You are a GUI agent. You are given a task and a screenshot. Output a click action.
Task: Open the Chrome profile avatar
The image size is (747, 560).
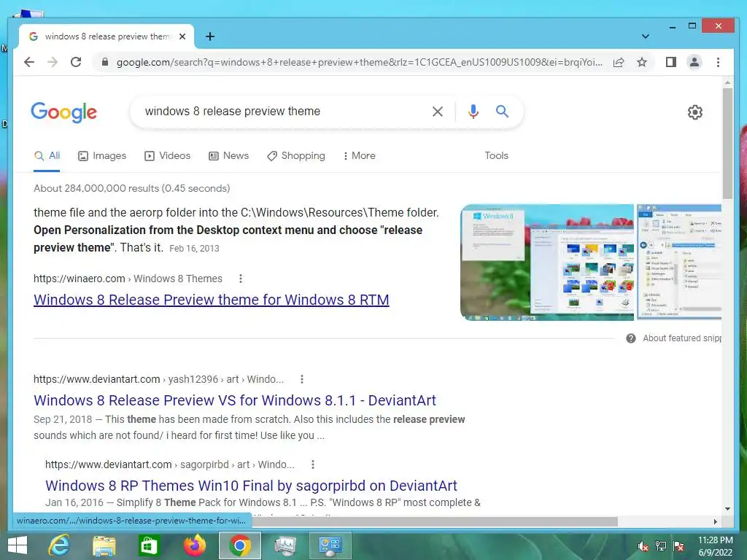tap(694, 62)
